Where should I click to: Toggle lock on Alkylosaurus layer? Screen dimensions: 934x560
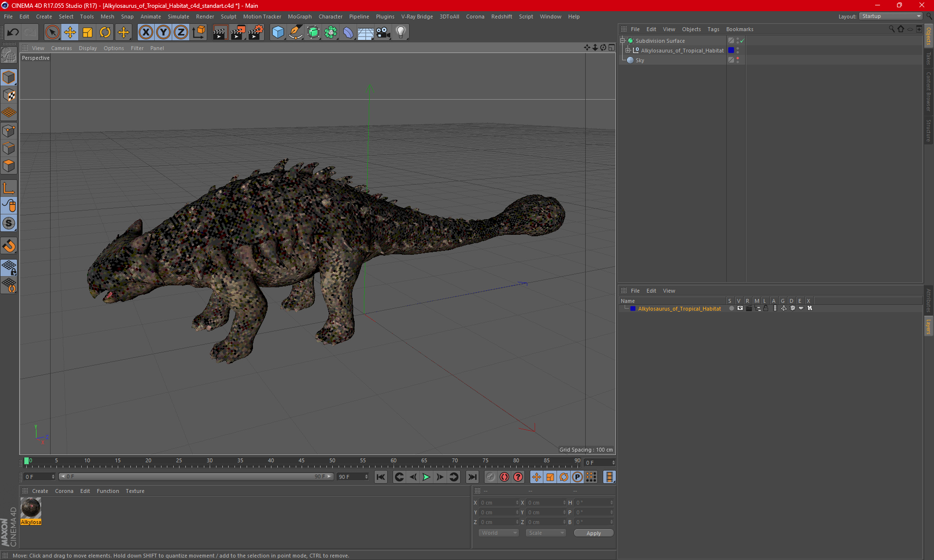coord(766,308)
